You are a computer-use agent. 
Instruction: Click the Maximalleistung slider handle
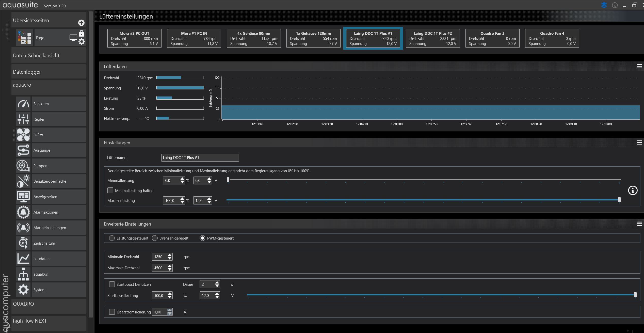619,200
